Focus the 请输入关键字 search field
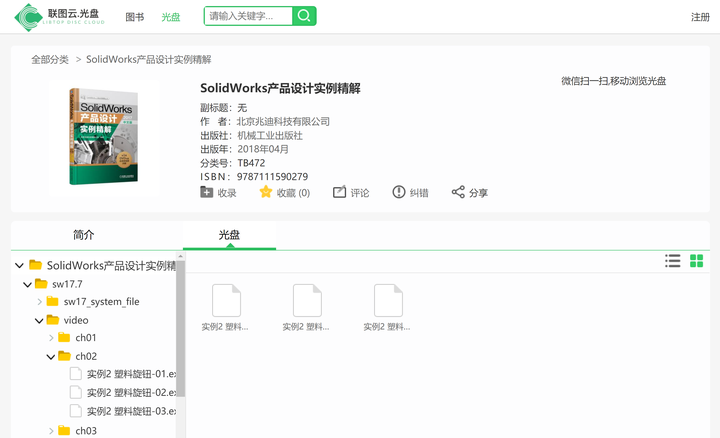Image resolution: width=720 pixels, height=438 pixels. point(248,16)
